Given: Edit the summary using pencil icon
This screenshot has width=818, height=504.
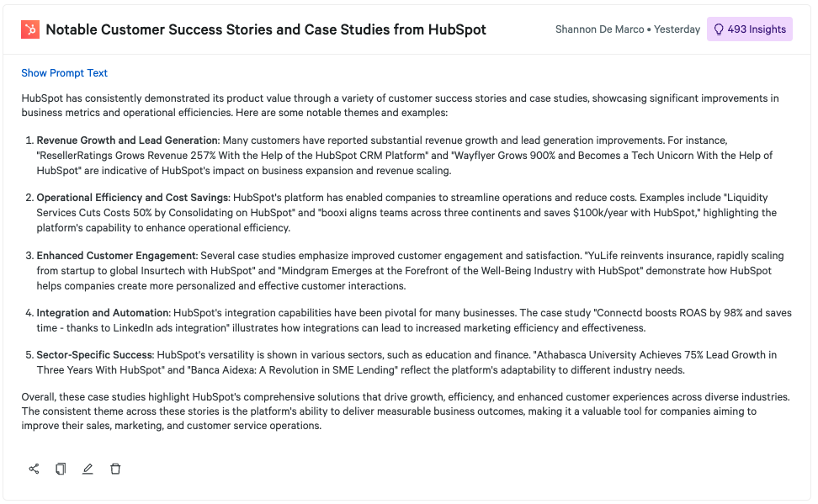Looking at the screenshot, I should [88, 469].
